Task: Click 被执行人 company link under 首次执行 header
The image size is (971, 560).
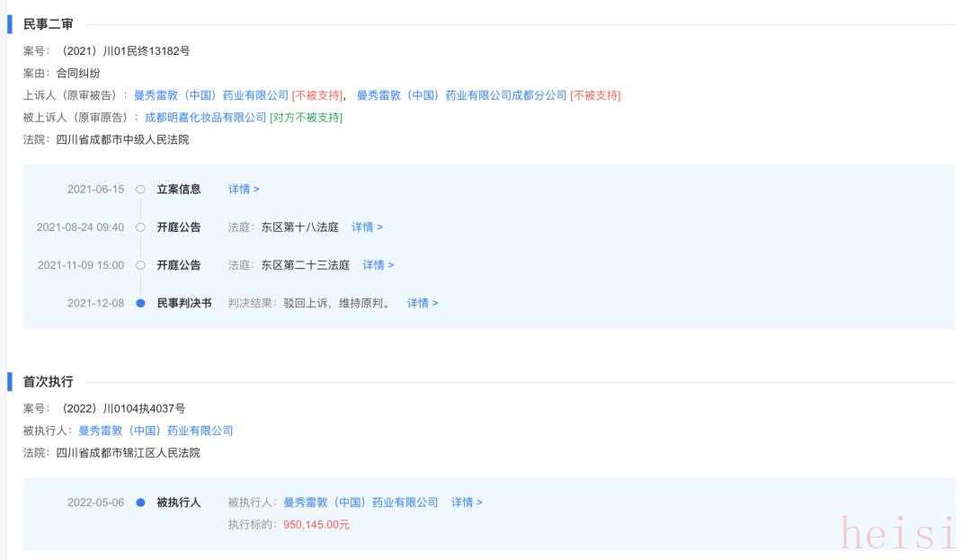Action: click(x=156, y=431)
